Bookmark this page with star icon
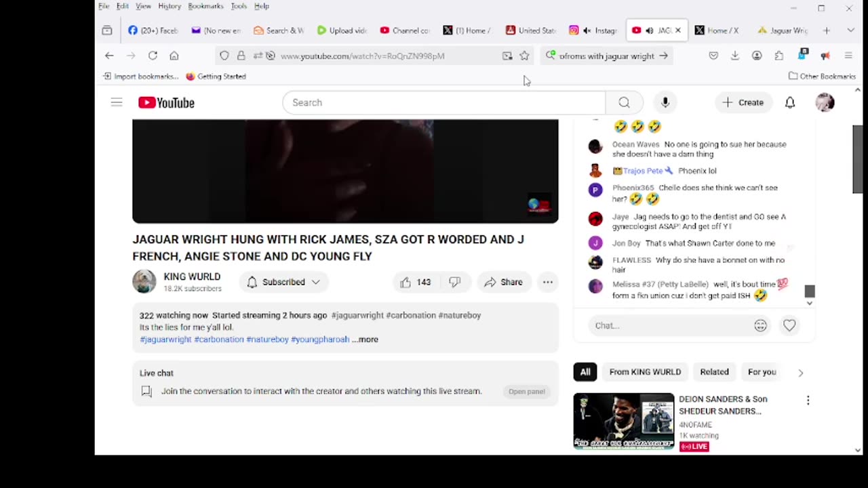 [x=524, y=56]
